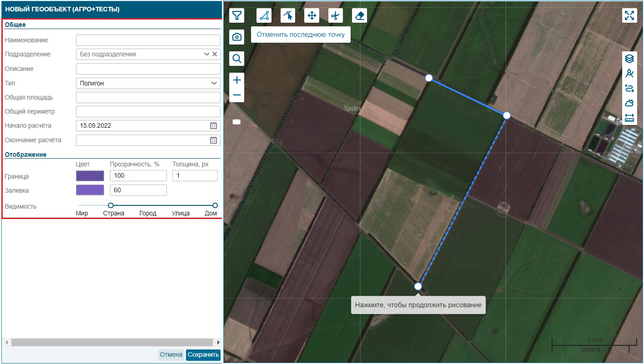The image size is (644, 364).
Task: Select the draw polygon points tool
Action: point(264,15)
